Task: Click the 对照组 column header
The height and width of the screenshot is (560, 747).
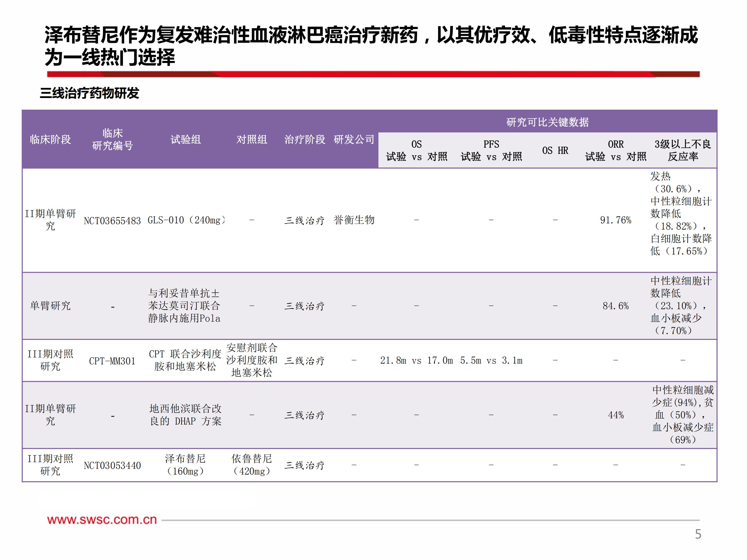Action: pyautogui.click(x=252, y=139)
